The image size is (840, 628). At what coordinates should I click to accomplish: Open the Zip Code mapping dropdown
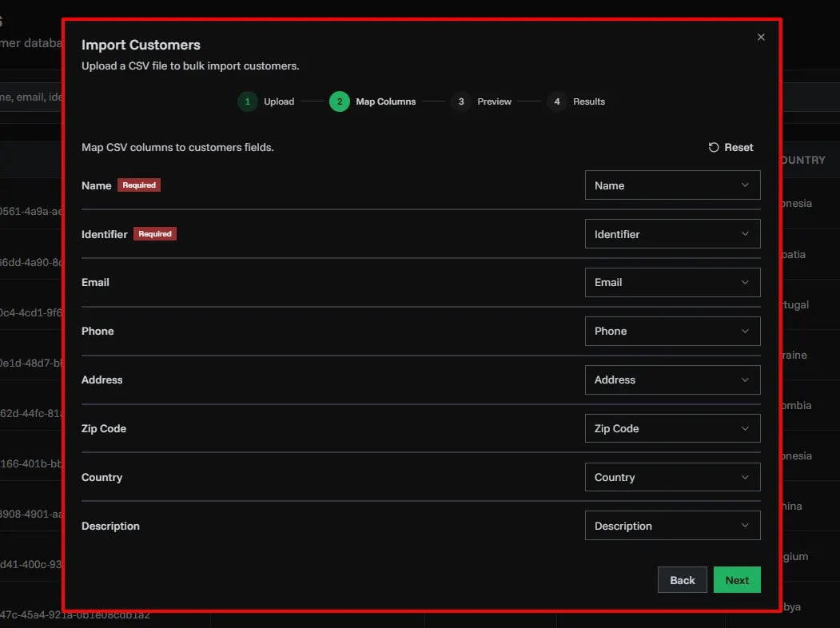pyautogui.click(x=672, y=428)
